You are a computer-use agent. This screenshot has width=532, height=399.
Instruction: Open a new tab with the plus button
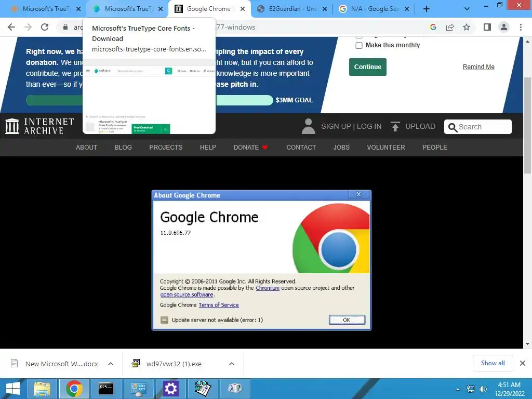click(427, 9)
